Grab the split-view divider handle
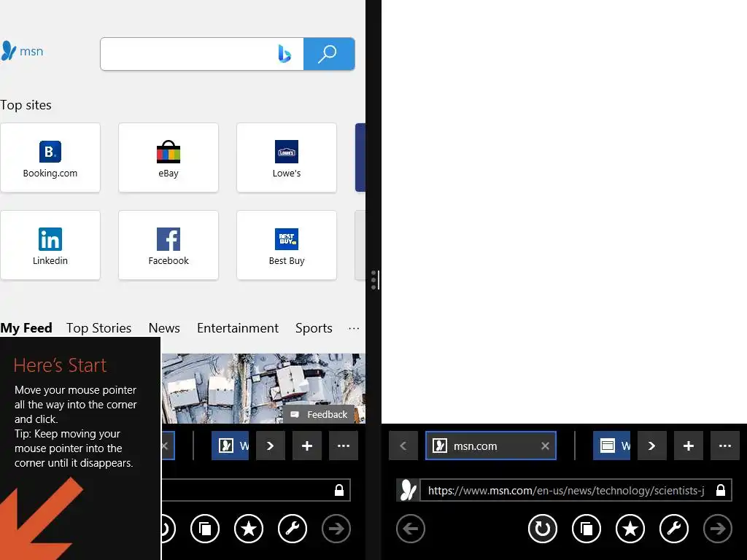The image size is (747, 560). (375, 280)
